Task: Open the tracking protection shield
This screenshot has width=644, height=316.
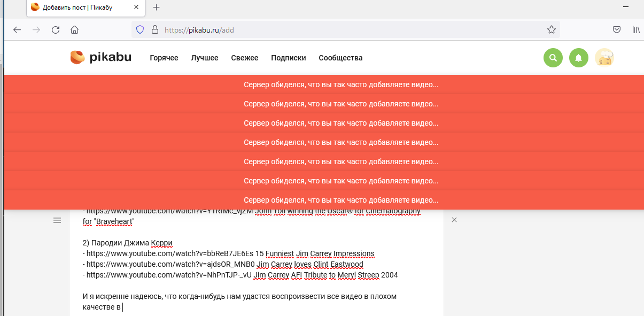Action: tap(140, 30)
